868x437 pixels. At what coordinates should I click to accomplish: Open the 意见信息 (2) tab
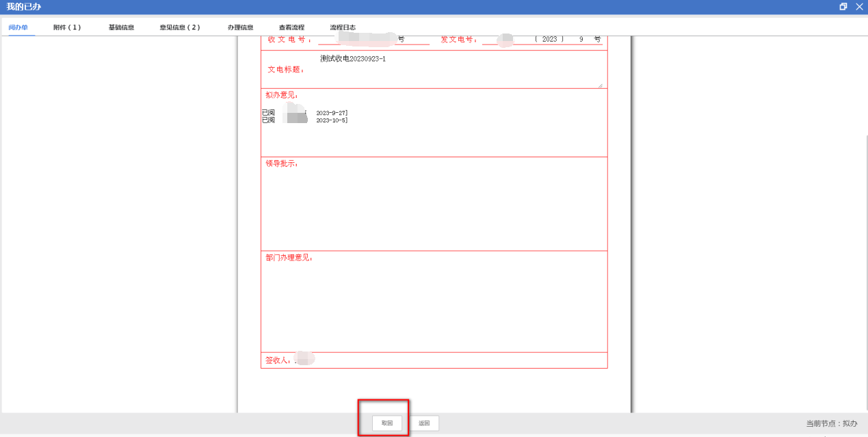pos(180,27)
